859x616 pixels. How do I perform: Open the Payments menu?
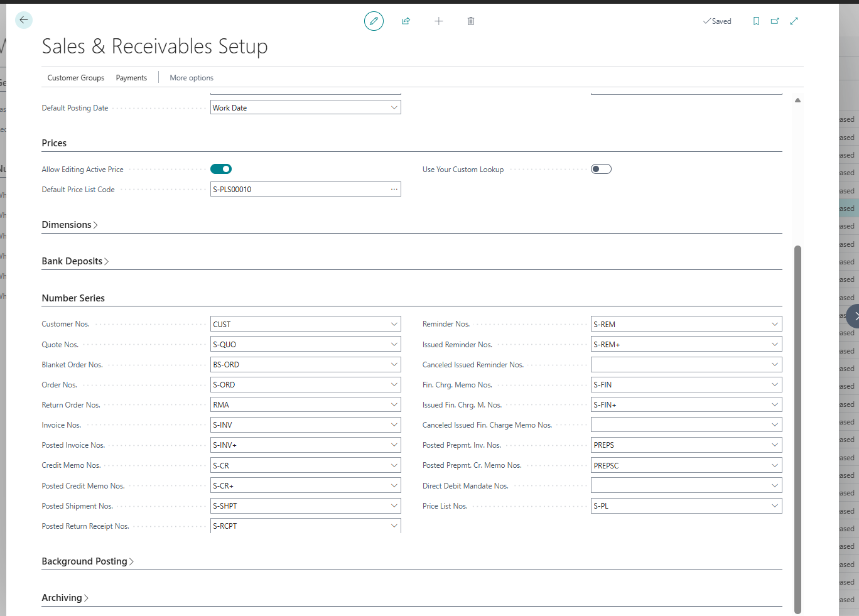click(x=131, y=78)
